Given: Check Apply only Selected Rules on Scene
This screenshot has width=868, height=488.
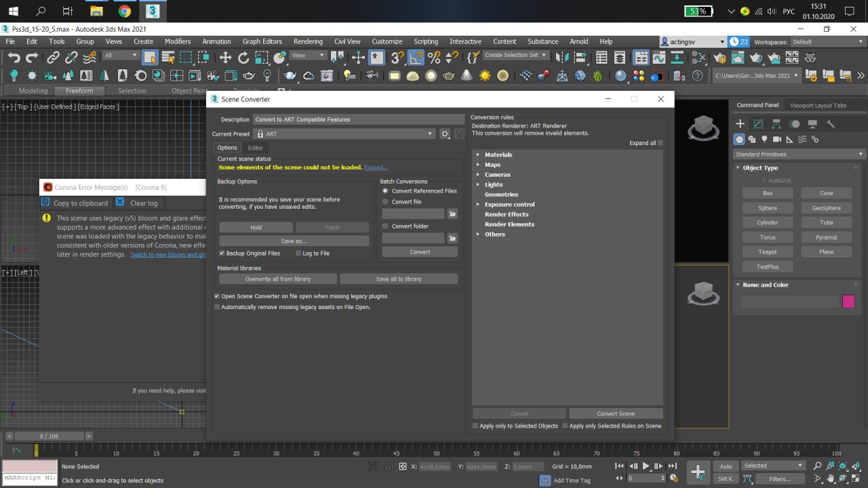Looking at the screenshot, I should coord(565,426).
